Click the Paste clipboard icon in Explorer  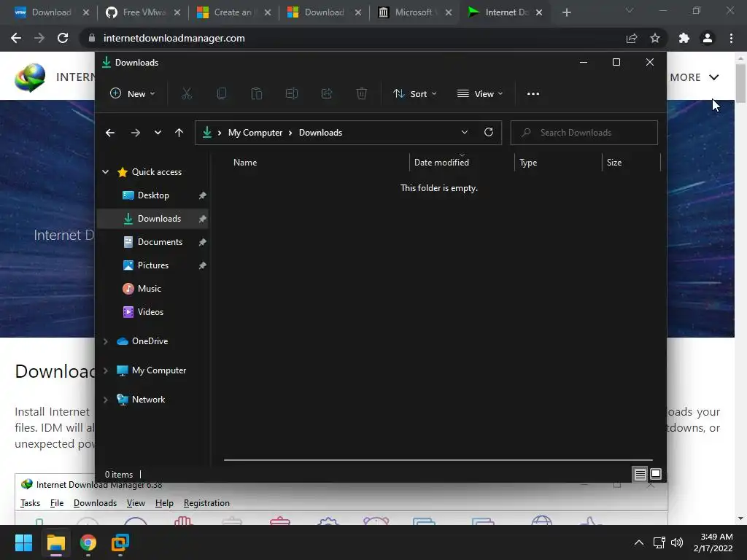[257, 94]
